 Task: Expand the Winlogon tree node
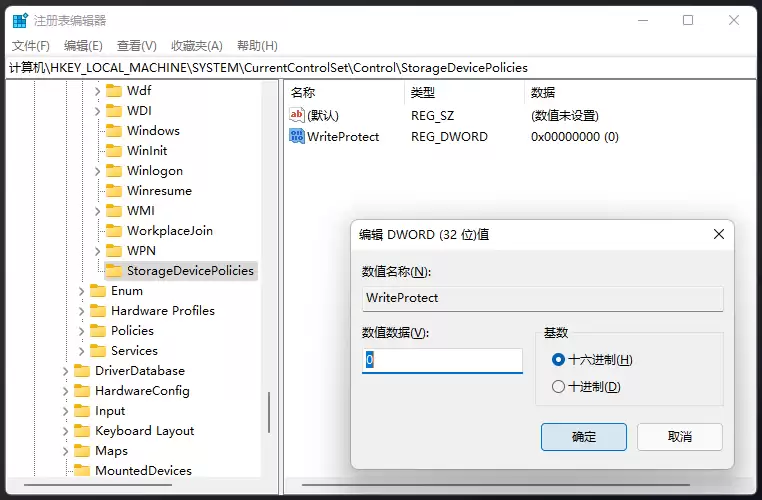click(97, 171)
